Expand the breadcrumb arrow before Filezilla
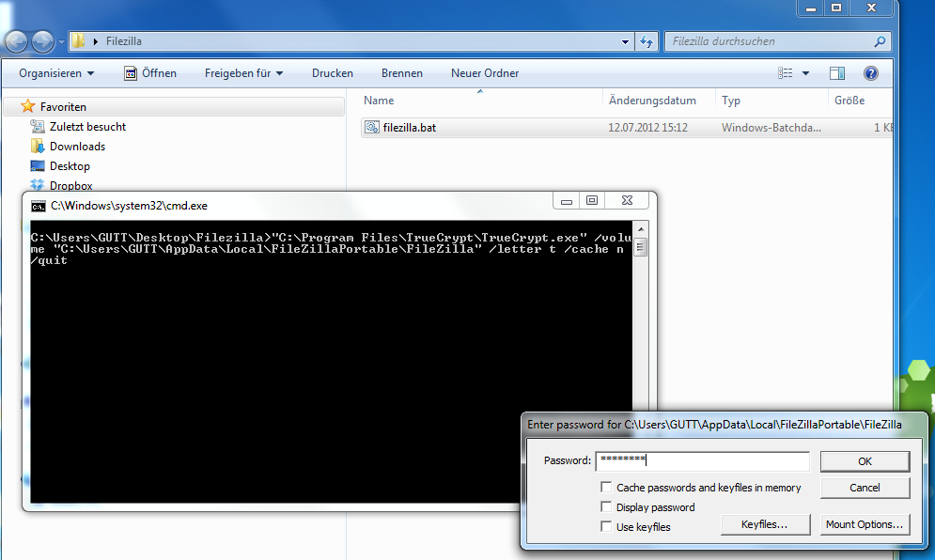Image resolution: width=935 pixels, height=560 pixels. [x=96, y=41]
